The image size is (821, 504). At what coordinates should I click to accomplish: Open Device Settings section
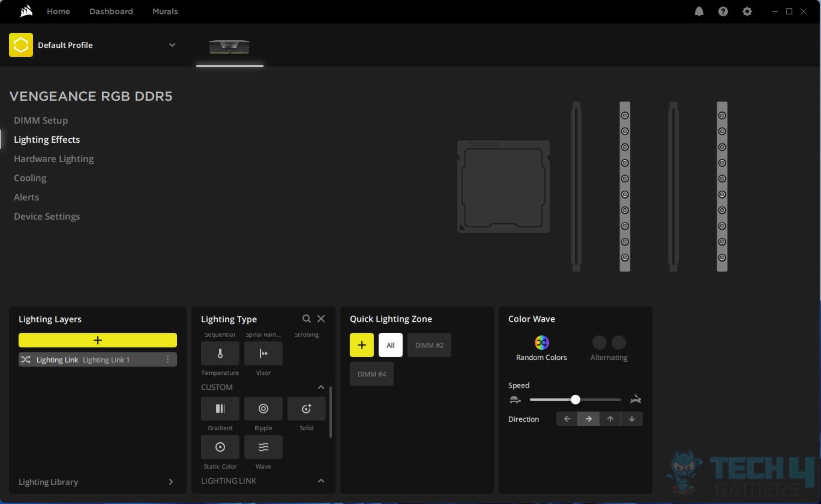[47, 216]
